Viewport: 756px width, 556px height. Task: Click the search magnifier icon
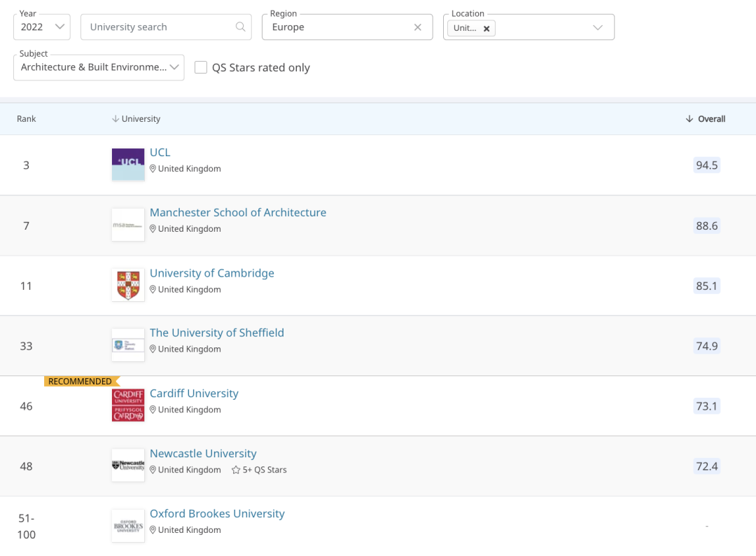tap(240, 27)
